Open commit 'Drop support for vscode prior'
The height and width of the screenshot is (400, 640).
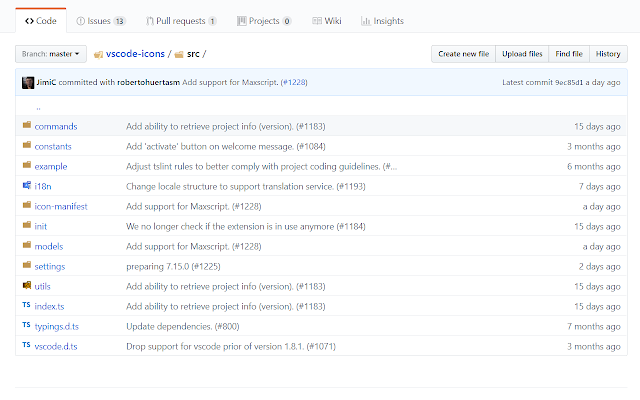tap(231, 347)
